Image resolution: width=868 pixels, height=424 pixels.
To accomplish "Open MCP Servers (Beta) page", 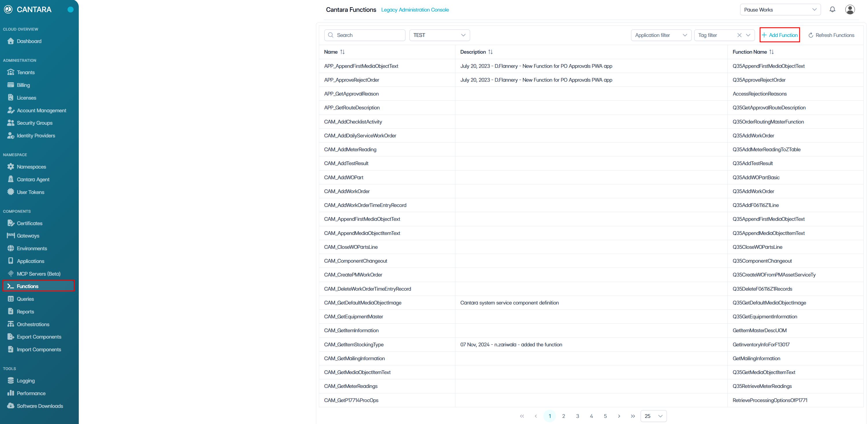I will click(x=38, y=274).
